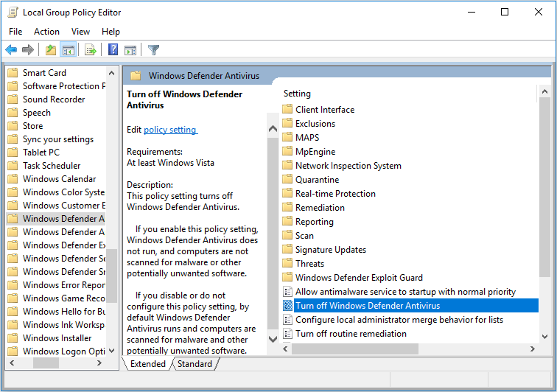
Task: Select the Remediation folder
Action: pos(320,208)
